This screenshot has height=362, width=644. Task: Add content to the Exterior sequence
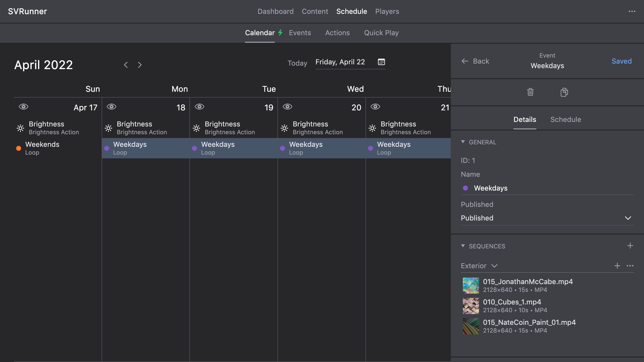click(x=617, y=266)
